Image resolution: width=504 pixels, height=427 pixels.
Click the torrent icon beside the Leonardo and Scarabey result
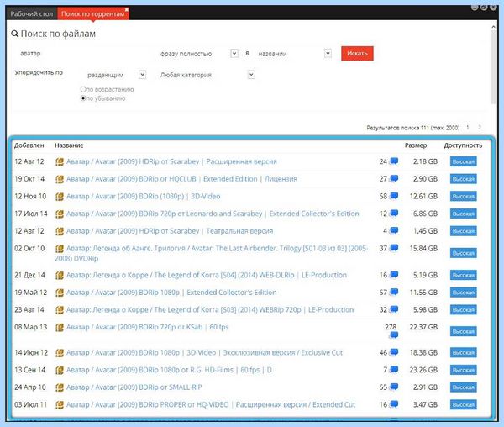click(x=60, y=213)
